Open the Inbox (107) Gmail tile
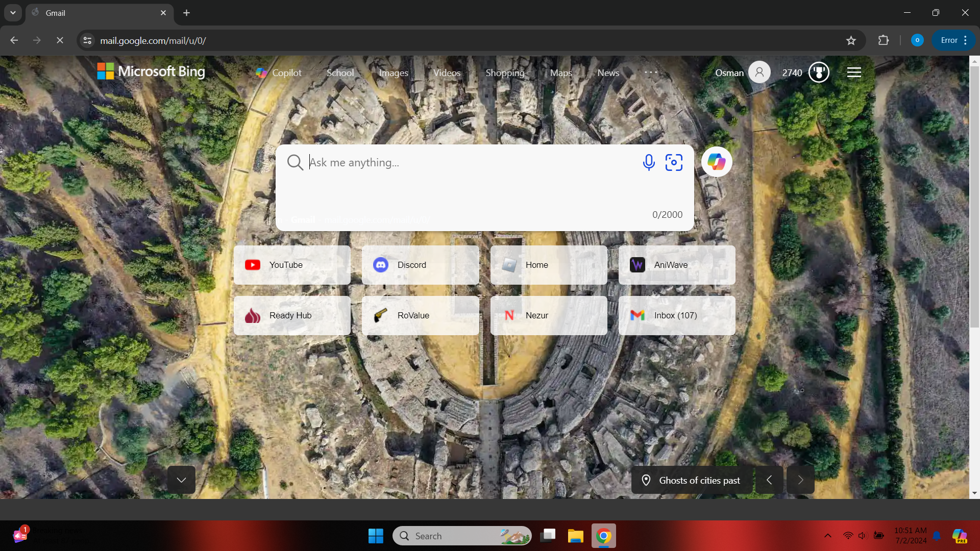980x551 pixels. 677,315
